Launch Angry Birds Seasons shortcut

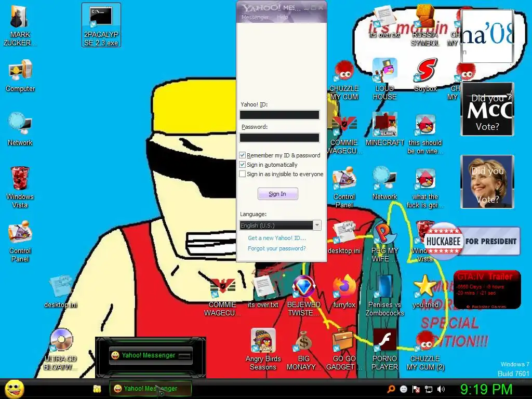pyautogui.click(x=263, y=350)
